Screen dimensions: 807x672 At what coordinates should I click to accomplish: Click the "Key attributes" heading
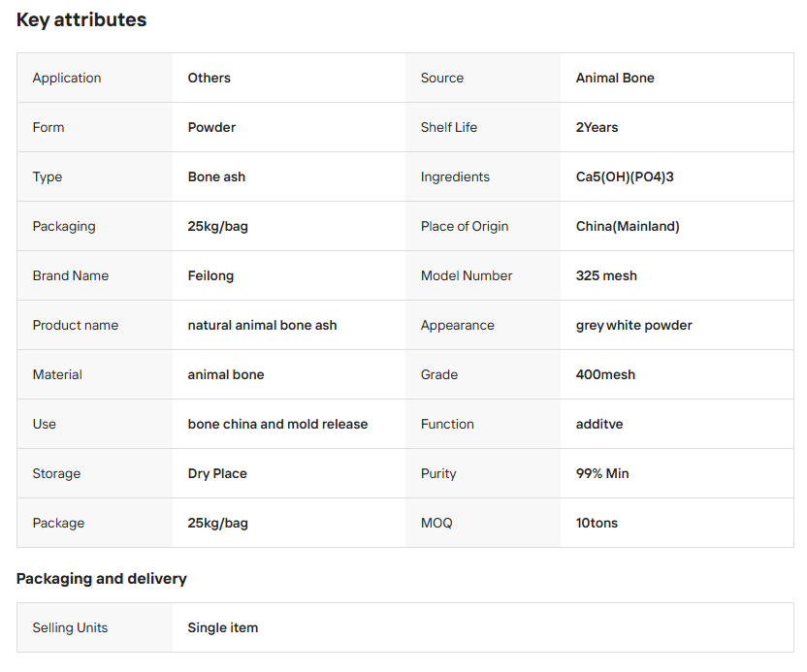pos(81,20)
